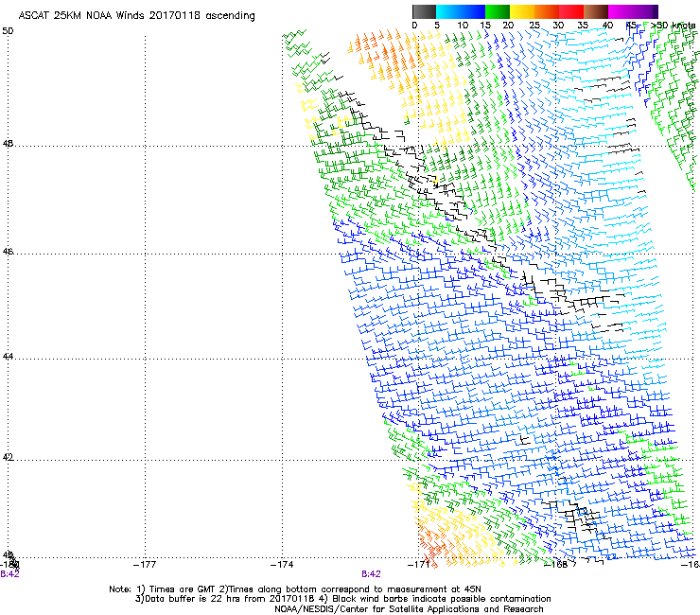Click the '35' legend scale number
Screen dimensions: 700x615
pos(583,26)
